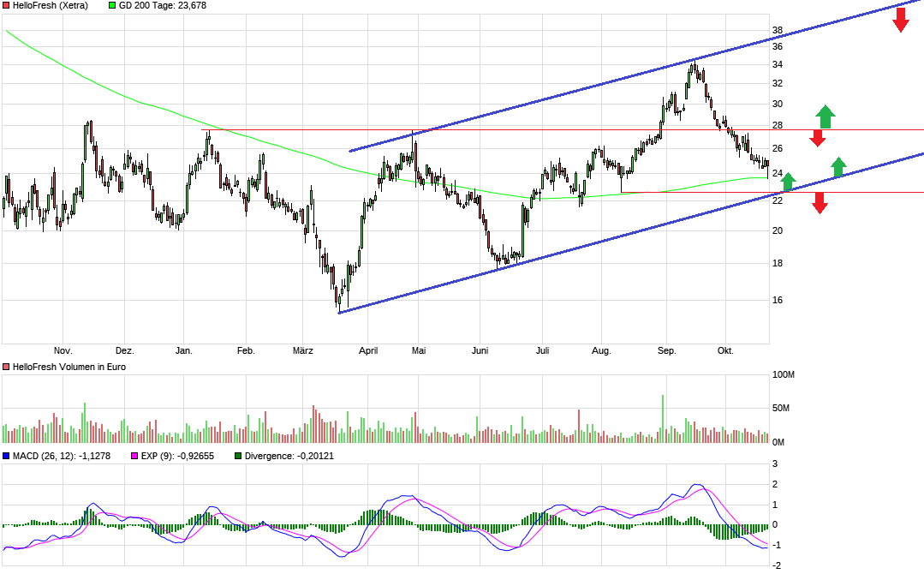Viewport: 924px width, 574px height.
Task: Click the volume axis label 50M
Action: pyautogui.click(x=781, y=408)
